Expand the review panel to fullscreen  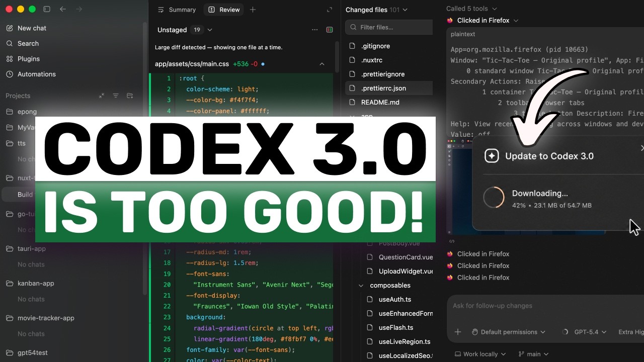point(330,10)
